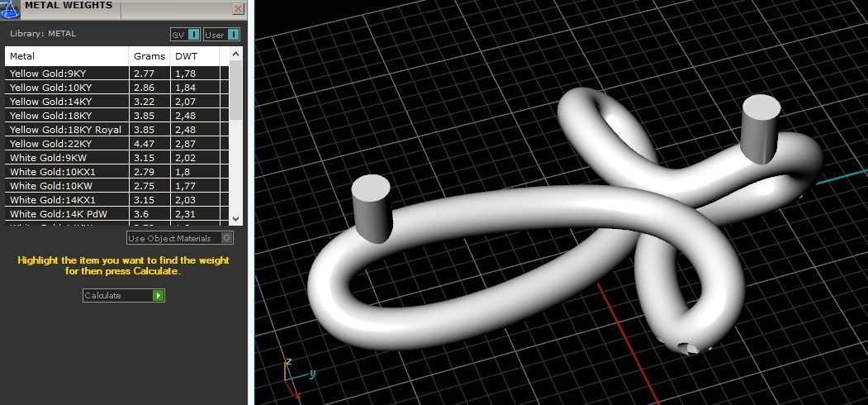Viewport: 868px width, 405px height.
Task: Click the XYZ axis indicator
Action: [298, 378]
